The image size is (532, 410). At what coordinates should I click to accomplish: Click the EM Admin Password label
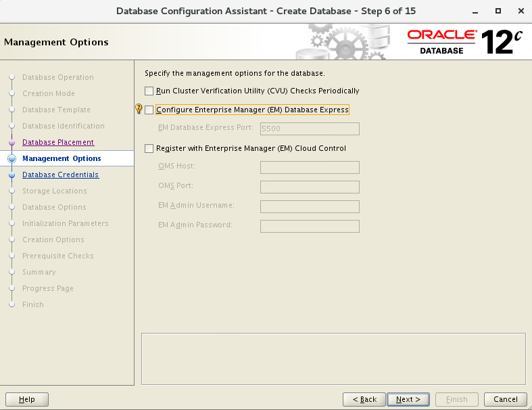tap(195, 225)
